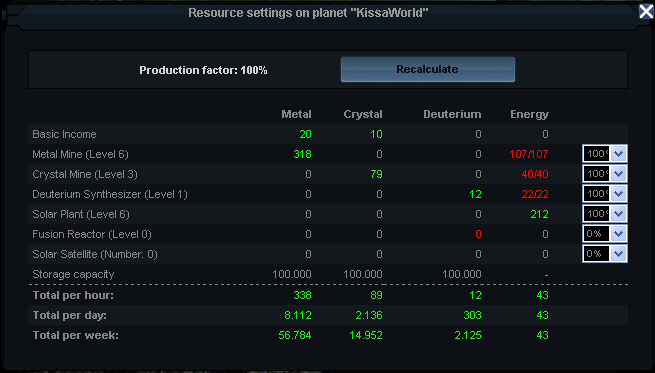The width and height of the screenshot is (655, 373).
Task: Click the Fusion Reactor (Level 0) label
Action: click(x=92, y=234)
